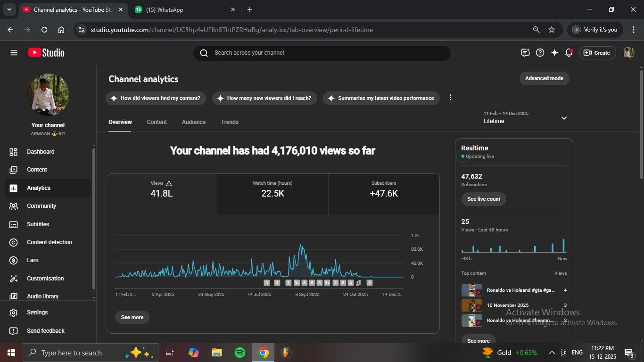Select the Subscribers metric card
The image size is (644, 362).
(384, 189)
